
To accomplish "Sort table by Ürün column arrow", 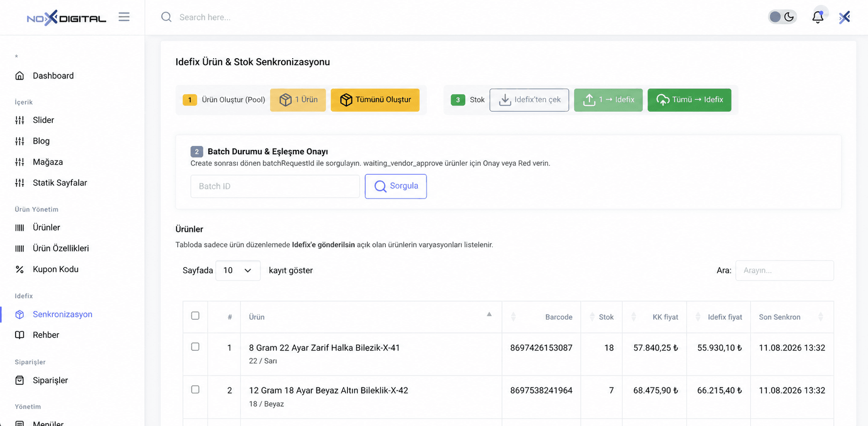I will pyautogui.click(x=489, y=314).
